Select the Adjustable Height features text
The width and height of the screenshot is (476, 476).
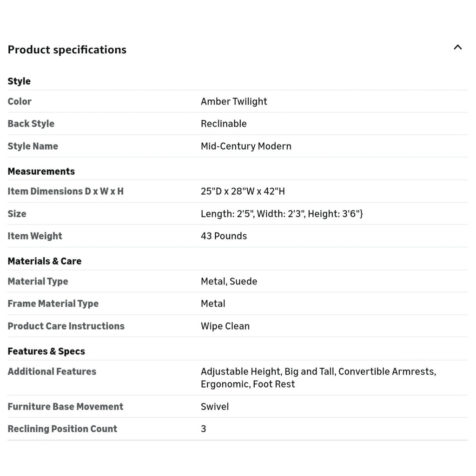click(318, 377)
